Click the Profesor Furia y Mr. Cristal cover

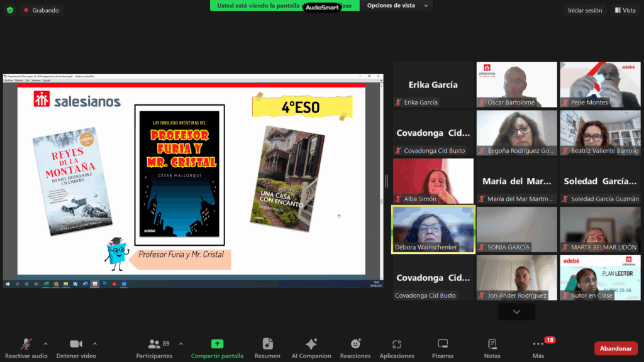click(x=179, y=175)
